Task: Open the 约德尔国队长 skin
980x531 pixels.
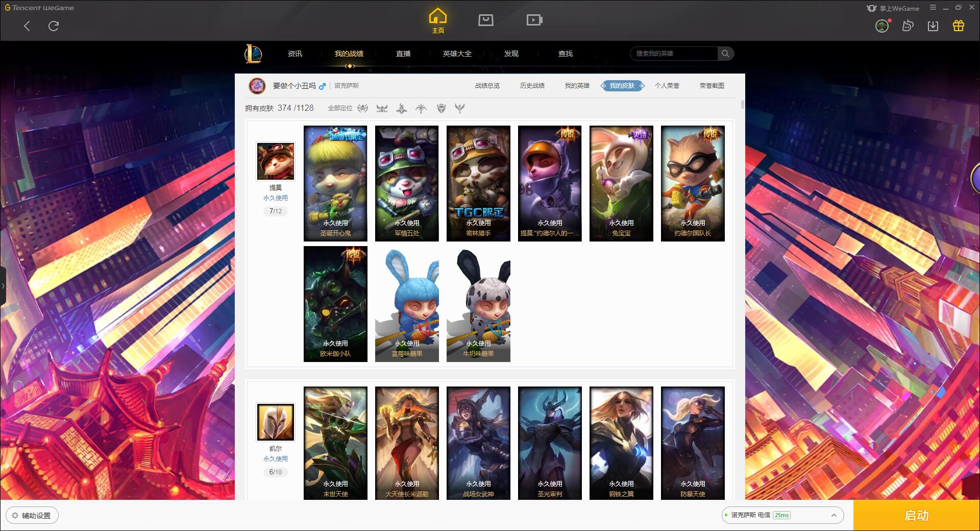Action: point(693,183)
